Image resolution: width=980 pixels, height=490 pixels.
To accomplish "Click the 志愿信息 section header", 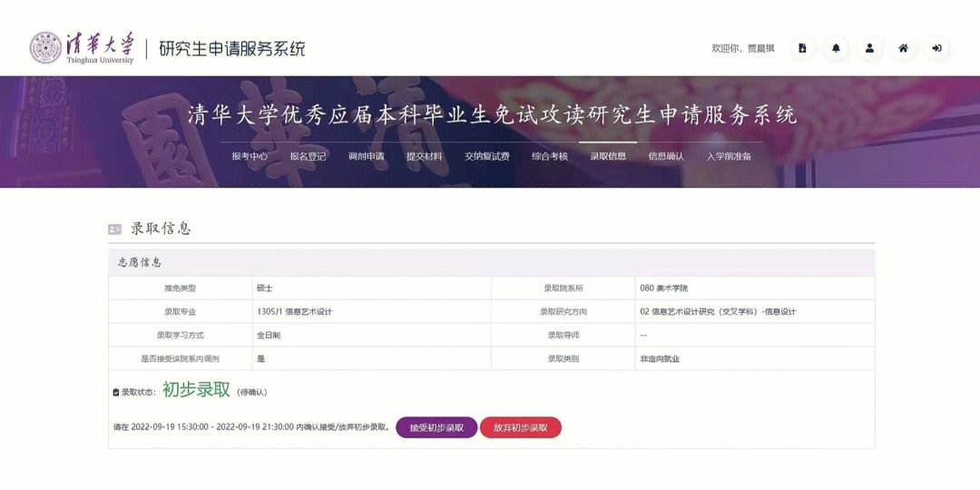I will point(491,262).
